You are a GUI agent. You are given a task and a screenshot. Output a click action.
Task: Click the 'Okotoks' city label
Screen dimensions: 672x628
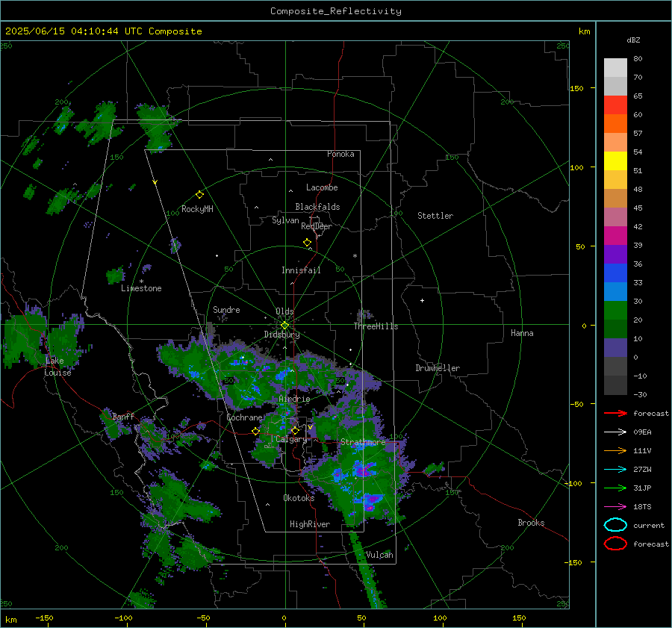click(299, 498)
